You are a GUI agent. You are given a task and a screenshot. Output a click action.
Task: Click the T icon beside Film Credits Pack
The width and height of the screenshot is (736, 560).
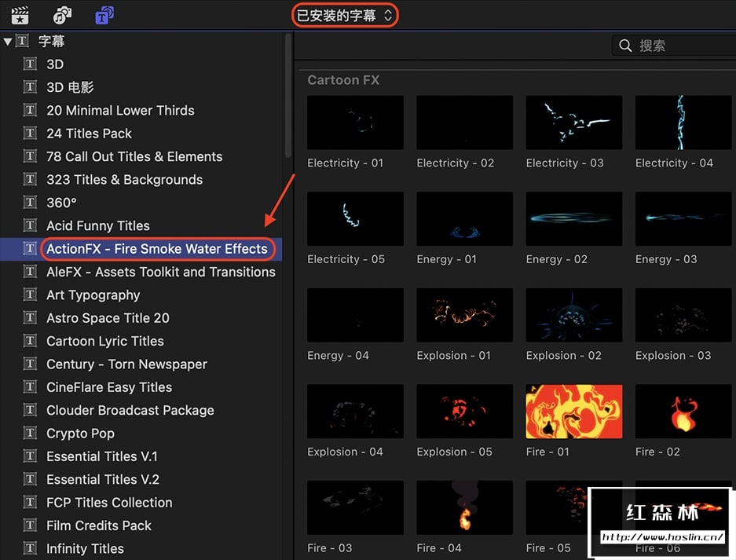pos(30,525)
